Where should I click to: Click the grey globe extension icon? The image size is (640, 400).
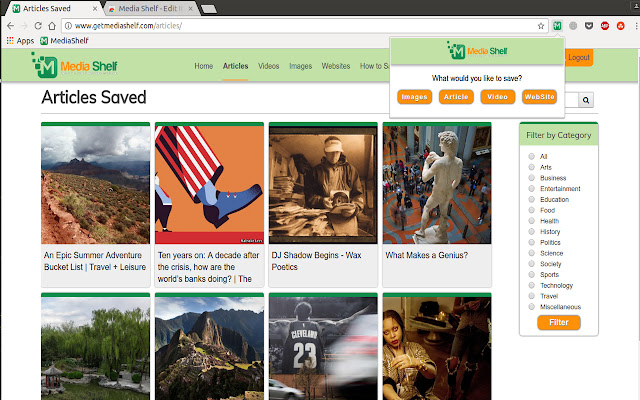[x=573, y=26]
